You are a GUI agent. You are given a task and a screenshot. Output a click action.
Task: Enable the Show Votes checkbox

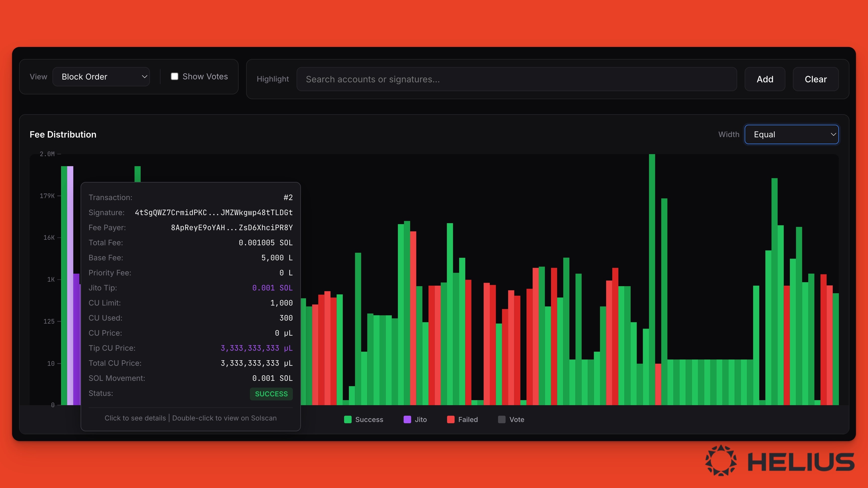[175, 77]
